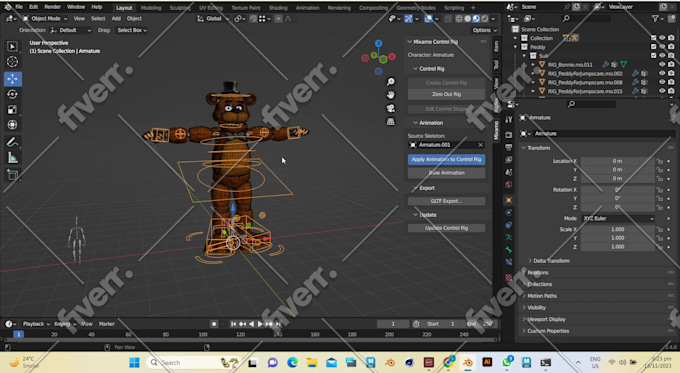
Task: Click the Z axis on navigation gizmo
Action: [379, 43]
